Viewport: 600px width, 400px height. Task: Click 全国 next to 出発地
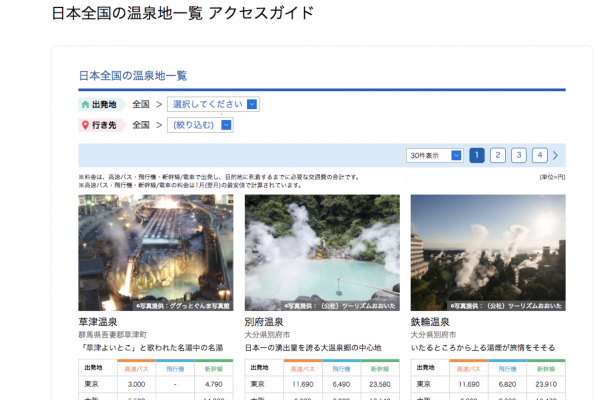click(x=141, y=104)
